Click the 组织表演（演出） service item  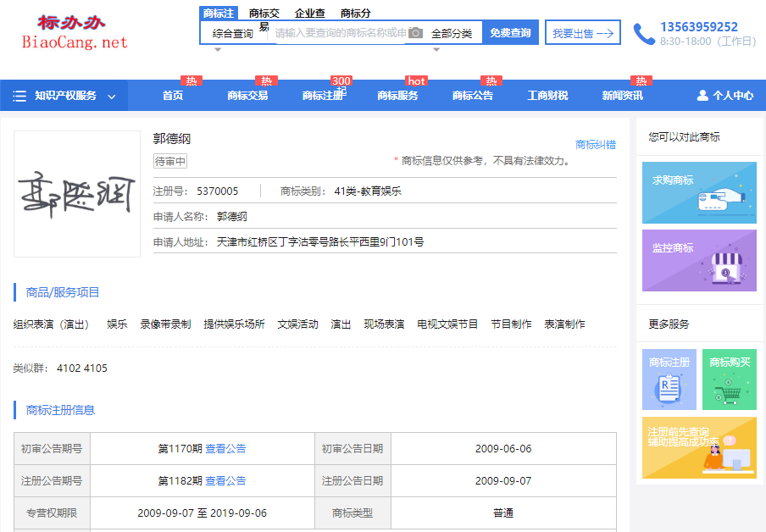[53, 324]
